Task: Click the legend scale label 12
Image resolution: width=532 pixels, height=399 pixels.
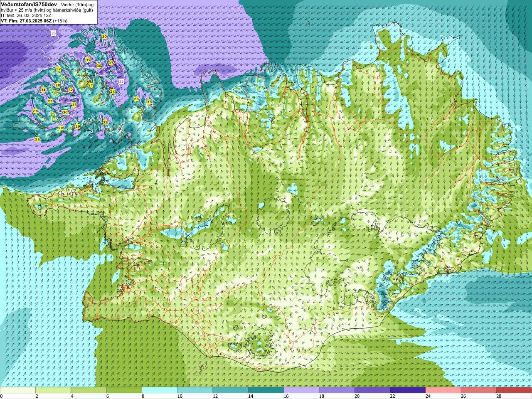Action: [215, 396]
